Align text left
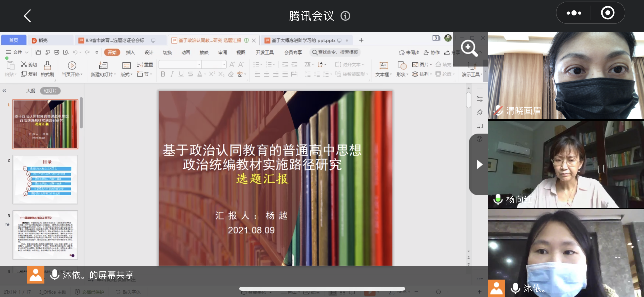 [x=257, y=74]
